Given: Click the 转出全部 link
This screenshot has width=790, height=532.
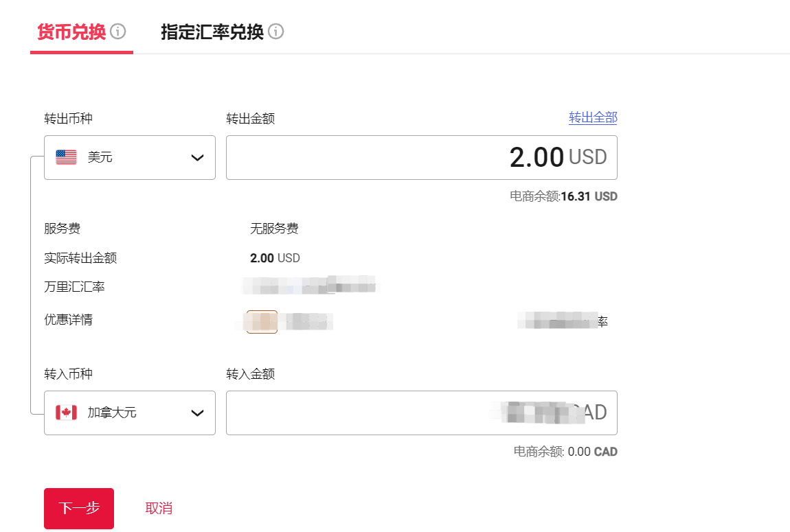Looking at the screenshot, I should click(x=593, y=117).
